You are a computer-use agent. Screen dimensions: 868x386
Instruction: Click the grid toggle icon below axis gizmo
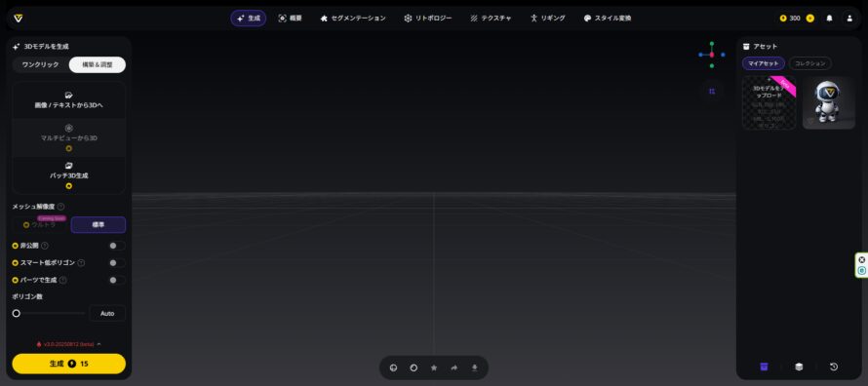(x=712, y=92)
